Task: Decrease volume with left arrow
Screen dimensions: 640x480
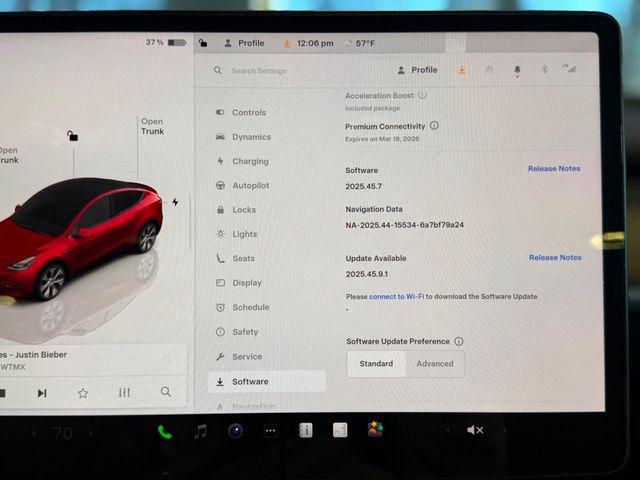Action: click(x=448, y=430)
